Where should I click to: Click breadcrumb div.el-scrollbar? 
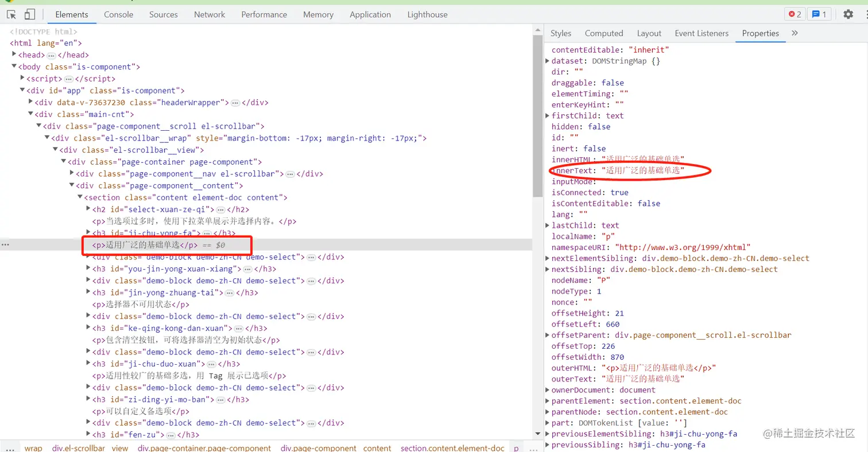[79, 448]
